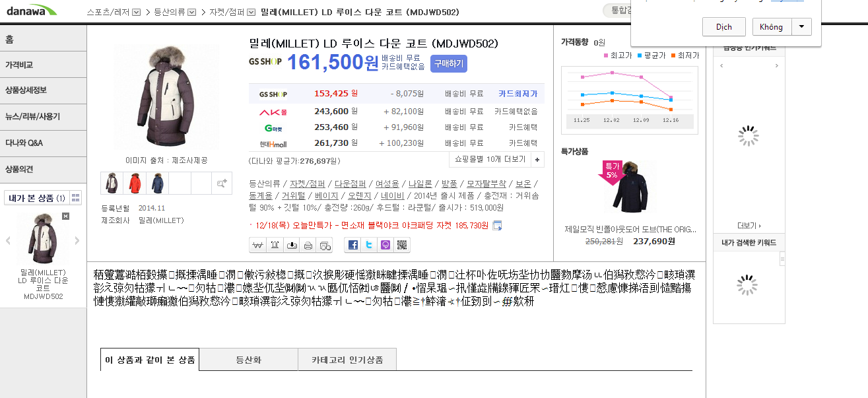Image resolution: width=868 pixels, height=398 pixels.
Task: Click the grid view icon next to 내가 본 상품
Action: [x=76, y=198]
